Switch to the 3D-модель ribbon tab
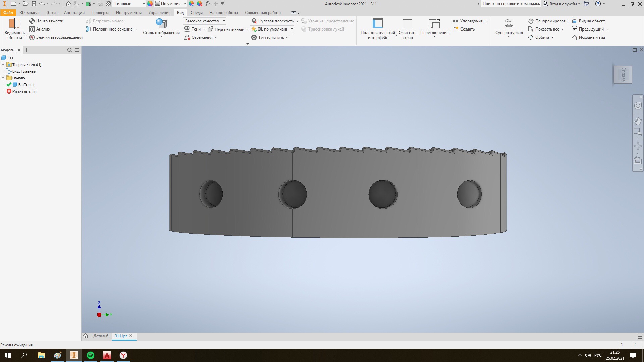The width and height of the screenshot is (644, 362). click(x=30, y=13)
